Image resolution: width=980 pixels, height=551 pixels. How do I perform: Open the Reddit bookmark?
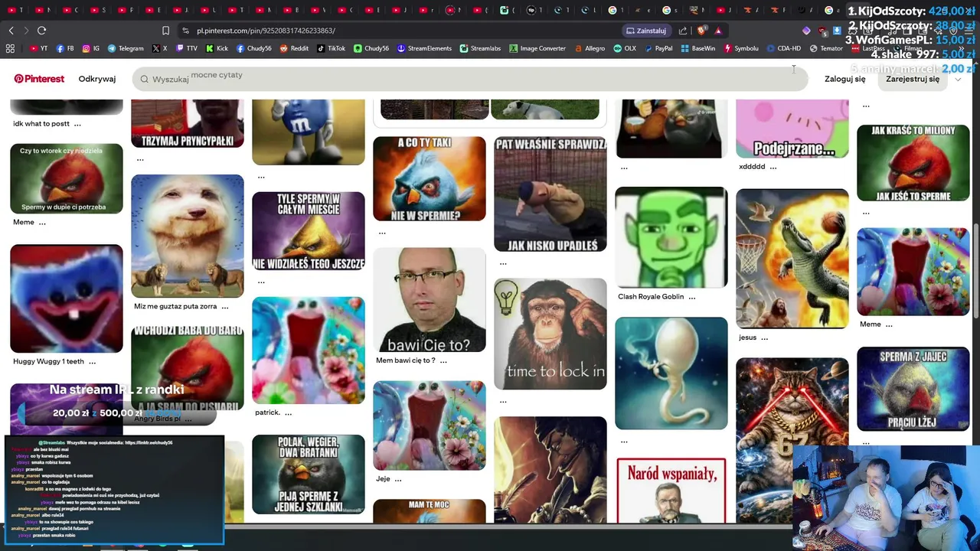tap(294, 48)
